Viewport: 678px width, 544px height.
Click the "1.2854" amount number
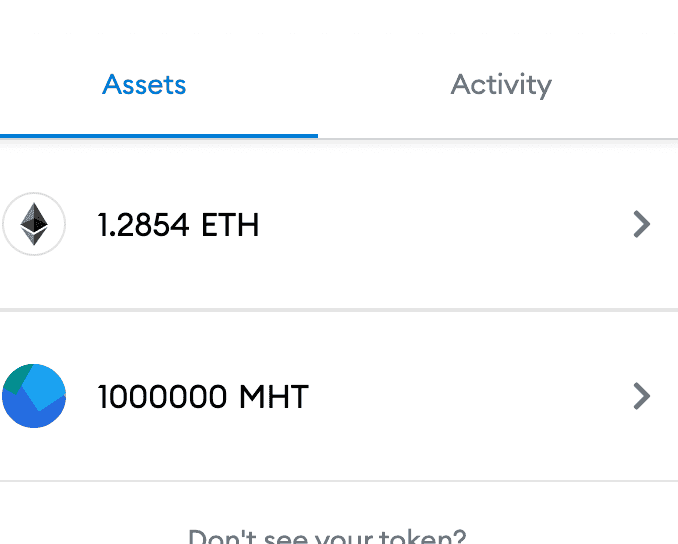143,225
